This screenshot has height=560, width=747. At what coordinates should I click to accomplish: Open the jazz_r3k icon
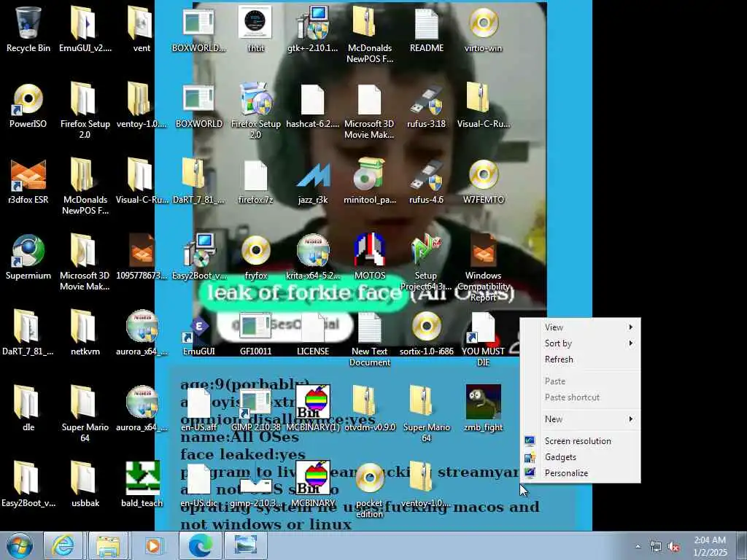(312, 181)
